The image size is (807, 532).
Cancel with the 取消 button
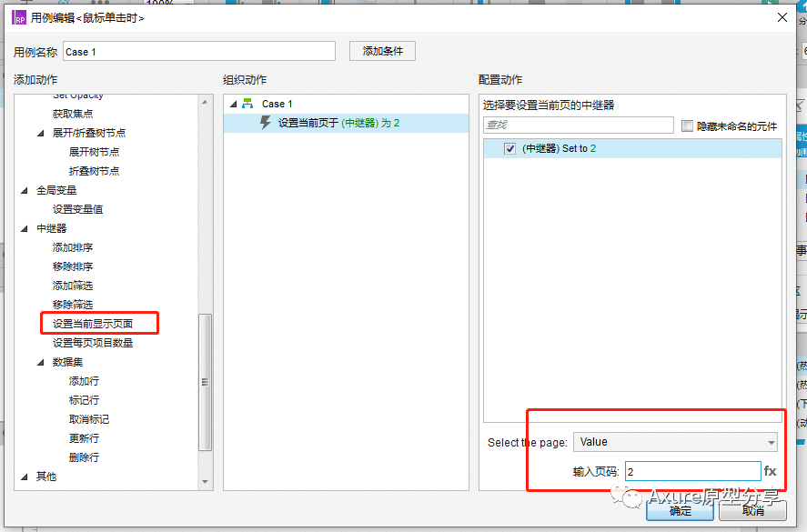click(x=753, y=510)
